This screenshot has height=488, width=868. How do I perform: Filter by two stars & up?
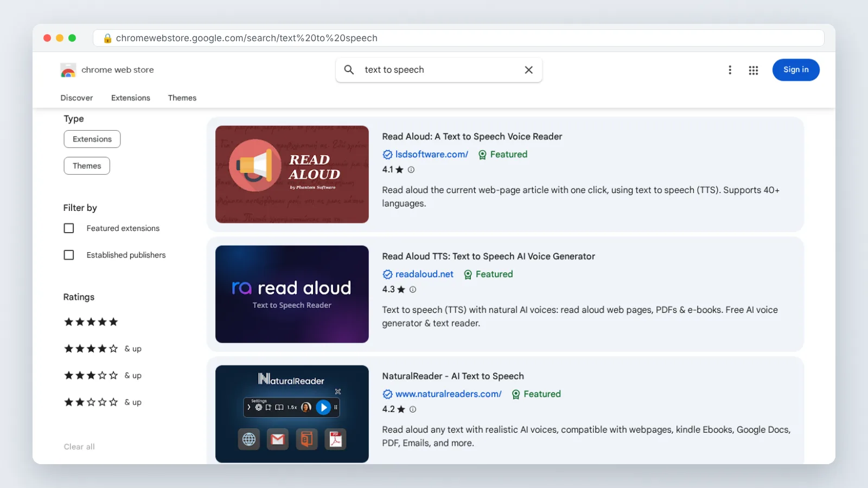tap(103, 402)
